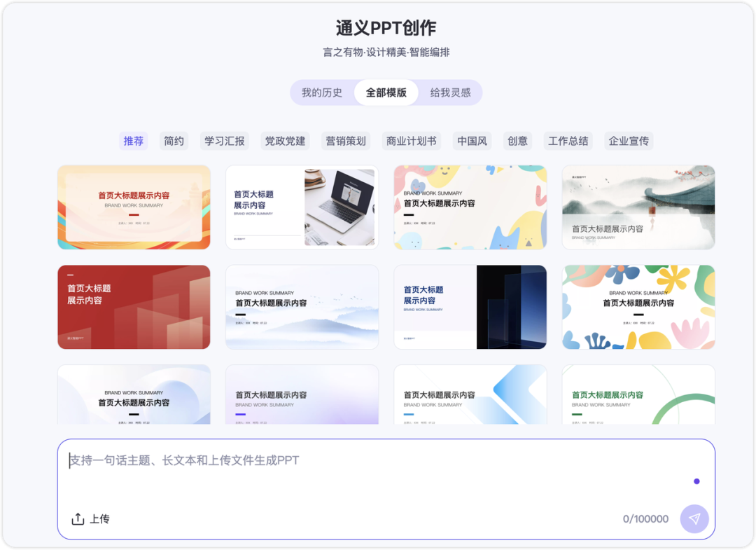Pick the dark blue glass panel template
756x550 pixels.
(470, 307)
